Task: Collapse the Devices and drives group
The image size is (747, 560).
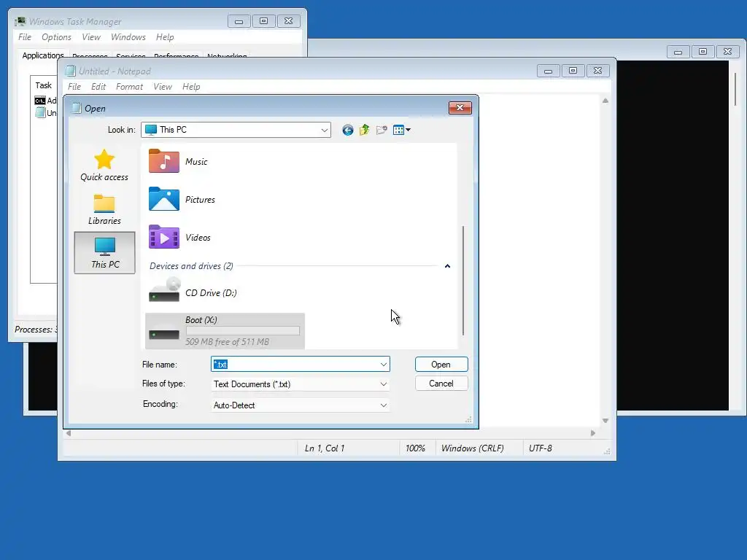Action: pyautogui.click(x=447, y=266)
